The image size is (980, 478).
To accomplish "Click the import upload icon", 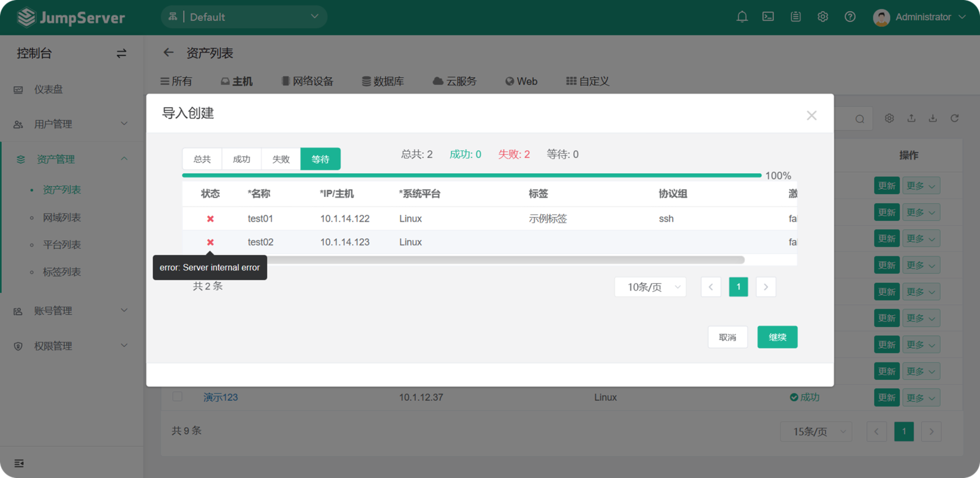I will [911, 118].
